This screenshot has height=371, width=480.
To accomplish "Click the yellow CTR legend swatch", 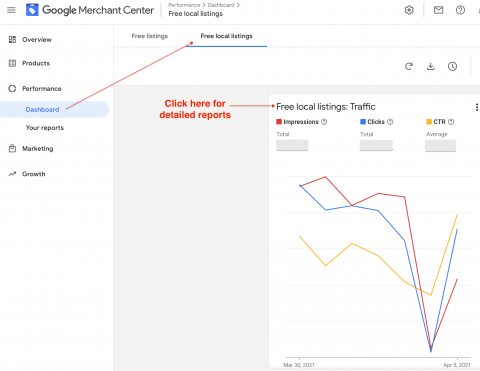I will (x=429, y=122).
